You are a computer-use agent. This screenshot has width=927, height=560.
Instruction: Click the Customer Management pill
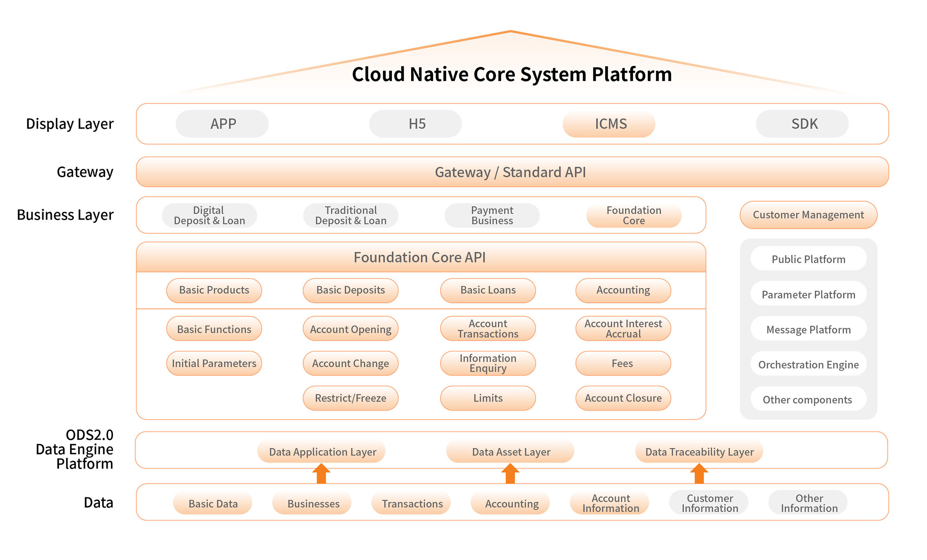click(x=808, y=215)
